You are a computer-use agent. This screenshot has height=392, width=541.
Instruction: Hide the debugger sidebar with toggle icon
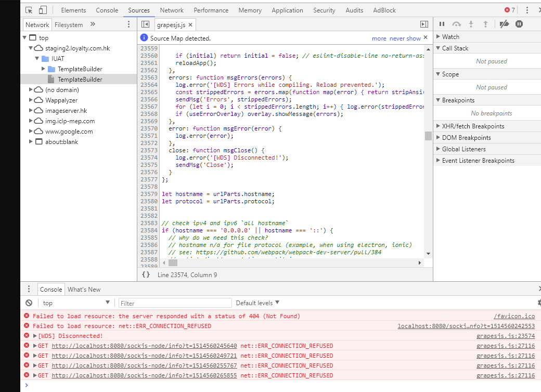[424, 24]
